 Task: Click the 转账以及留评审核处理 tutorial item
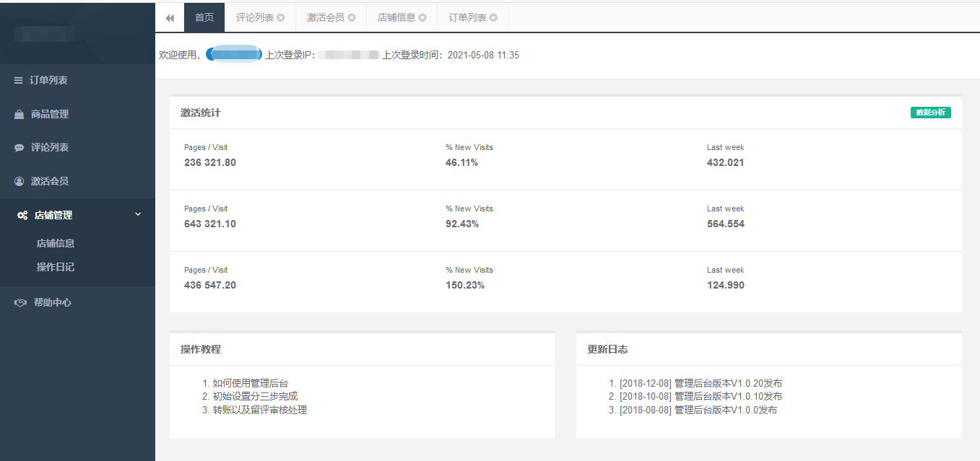tap(259, 410)
